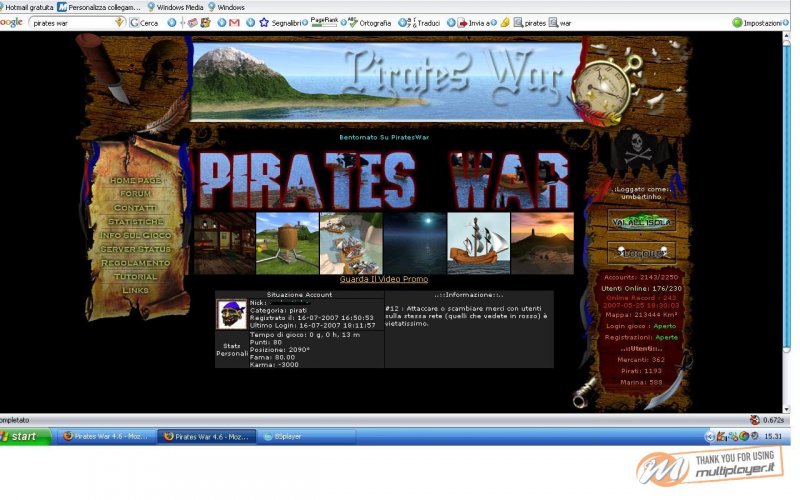
Task: Click the Windows start button
Action: click(24, 436)
